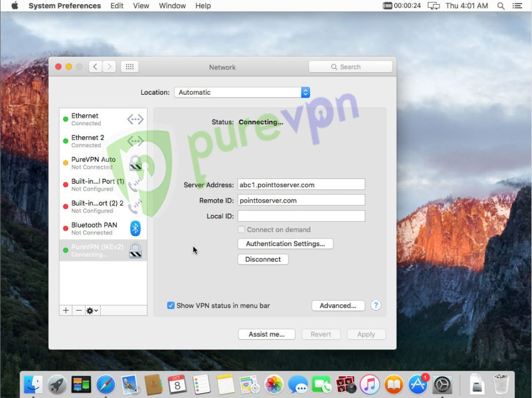Image resolution: width=532 pixels, height=398 pixels.
Task: Open FaceTime in the dock
Action: tap(322, 385)
